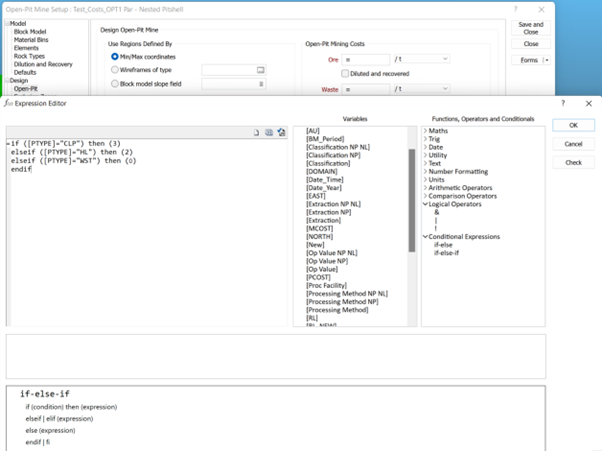Click the browse icon in Wireframes type field
The image size is (602, 451).
(260, 71)
